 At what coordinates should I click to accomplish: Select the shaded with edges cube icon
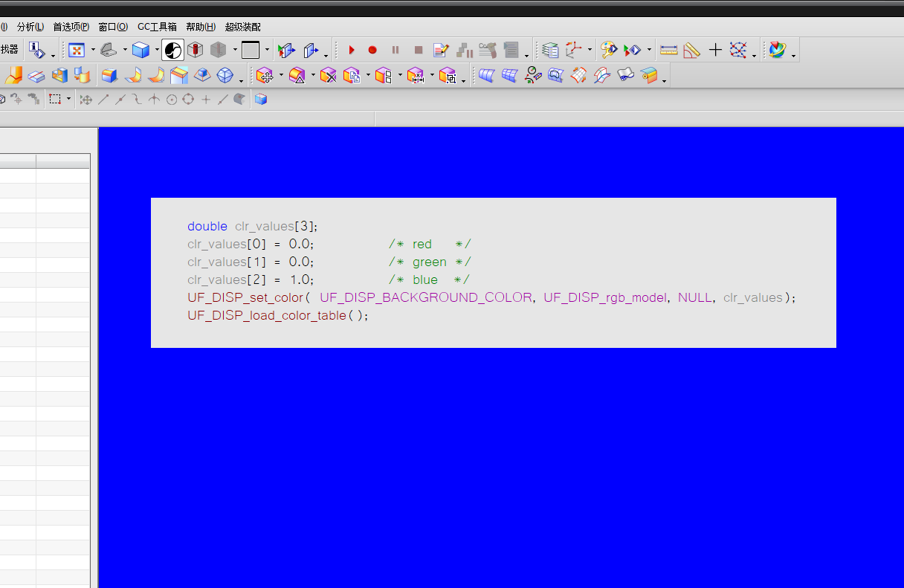(141, 51)
